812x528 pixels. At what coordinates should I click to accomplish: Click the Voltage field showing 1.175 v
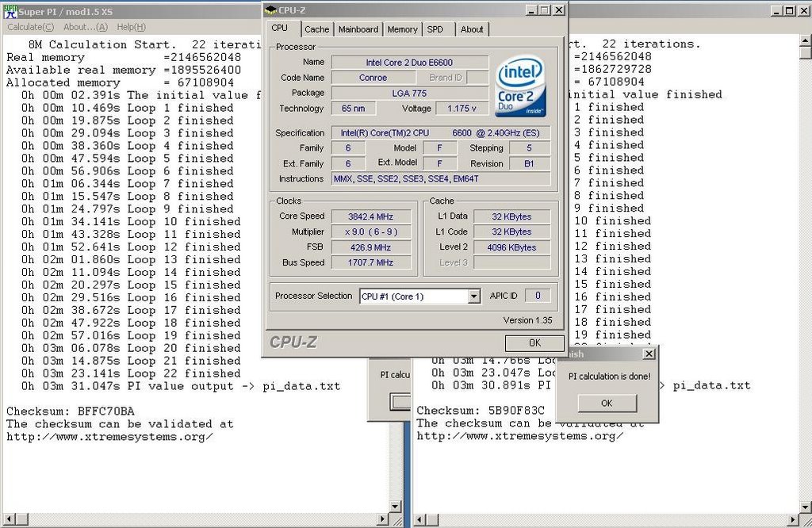pyautogui.click(x=462, y=109)
